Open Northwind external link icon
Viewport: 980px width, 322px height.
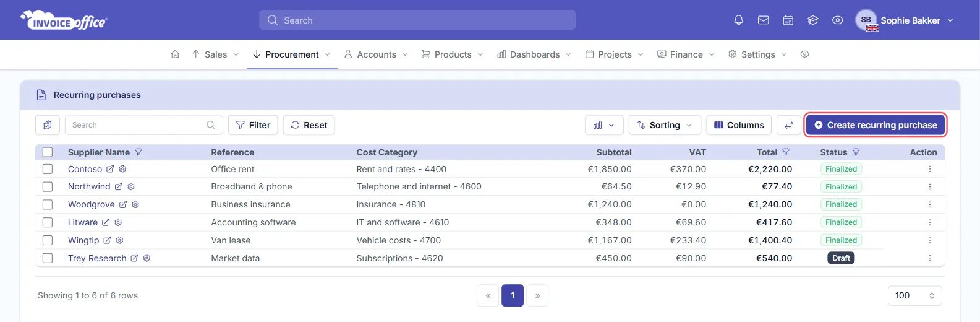pos(119,186)
